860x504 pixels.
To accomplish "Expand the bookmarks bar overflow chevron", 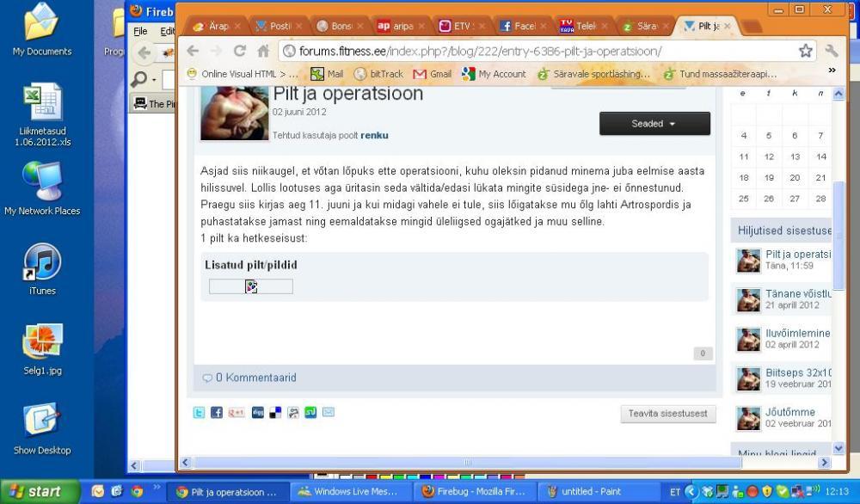I will (832, 71).
